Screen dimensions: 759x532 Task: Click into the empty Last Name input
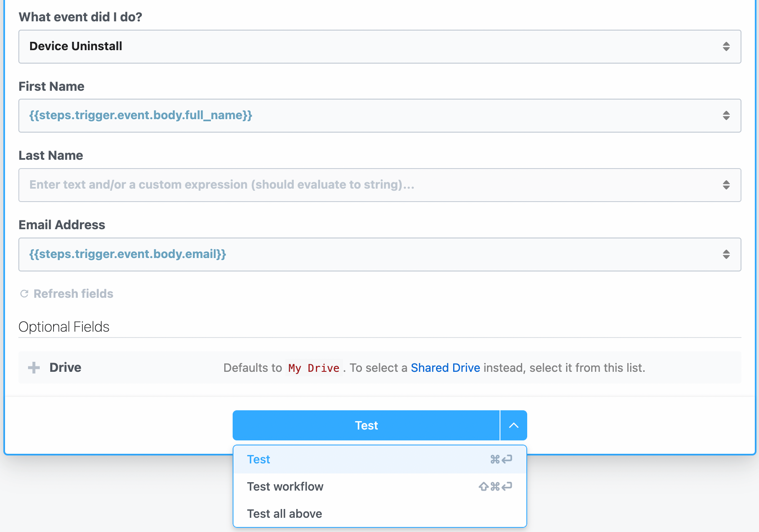[379, 185]
